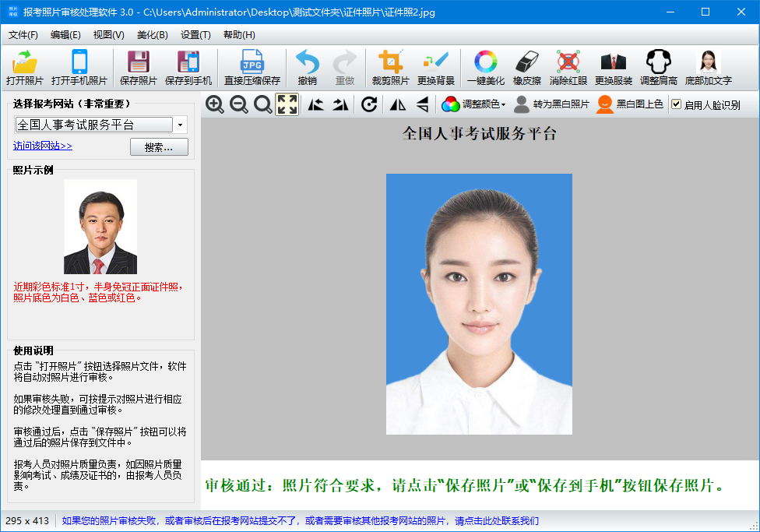The image size is (760, 532).
Task: Select the 调整肩高 shoulder tool
Action: coord(658,68)
